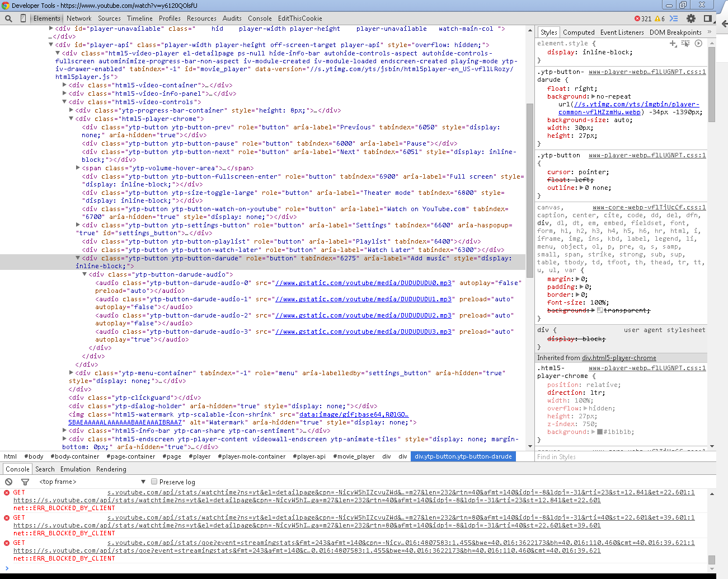Viewport: 728px width, 579px height.
Task: Add a new style rule plus icon
Action: [x=673, y=43]
